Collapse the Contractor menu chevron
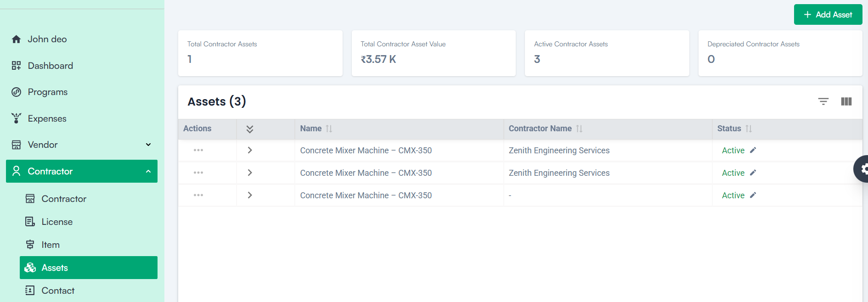 148,171
